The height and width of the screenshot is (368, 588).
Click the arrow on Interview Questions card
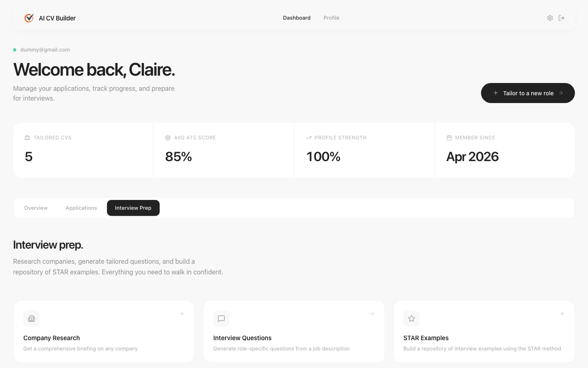click(372, 314)
